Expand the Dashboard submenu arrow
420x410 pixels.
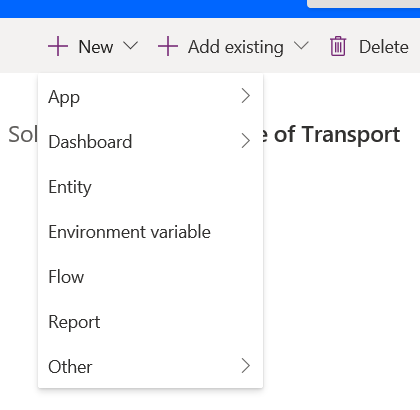[246, 141]
